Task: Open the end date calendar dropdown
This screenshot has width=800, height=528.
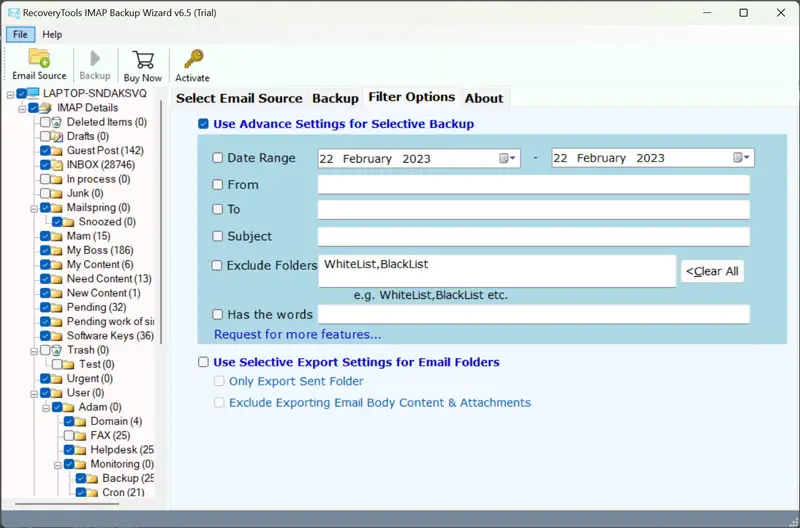Action: [741, 158]
